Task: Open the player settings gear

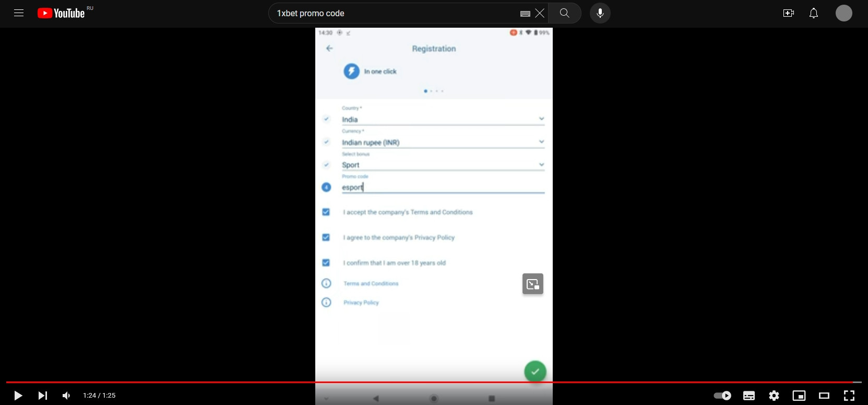Action: [774, 396]
